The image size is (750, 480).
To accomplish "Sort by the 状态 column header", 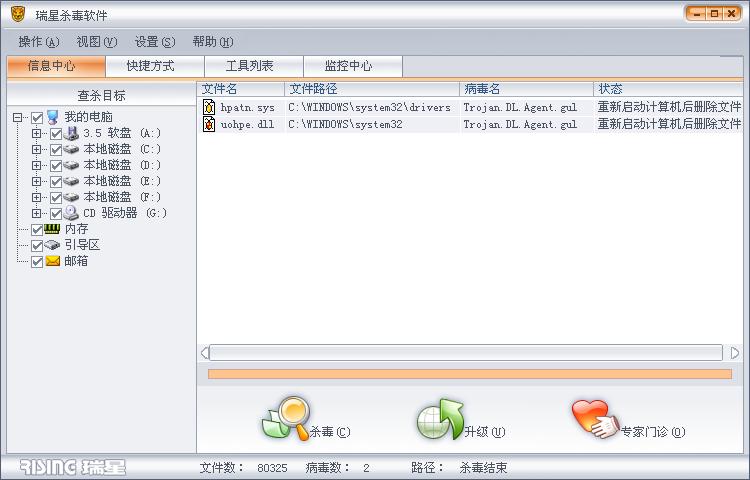I will (668, 89).
